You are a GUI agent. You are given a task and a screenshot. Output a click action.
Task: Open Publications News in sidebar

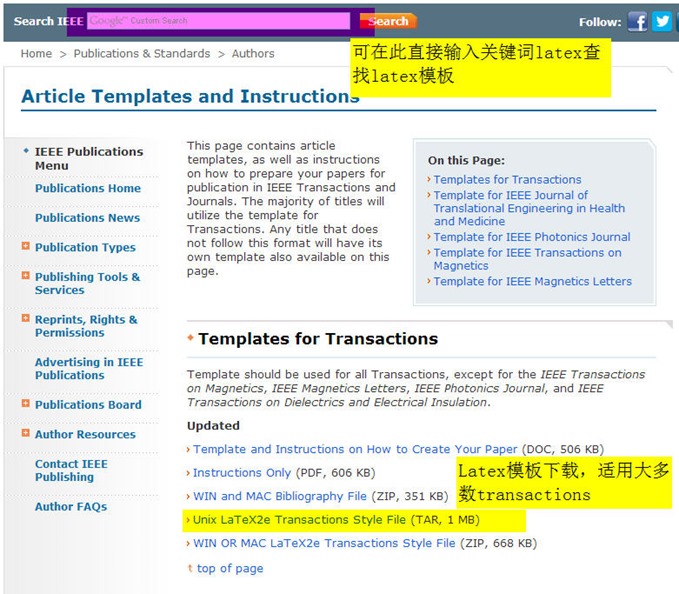pyautogui.click(x=87, y=218)
